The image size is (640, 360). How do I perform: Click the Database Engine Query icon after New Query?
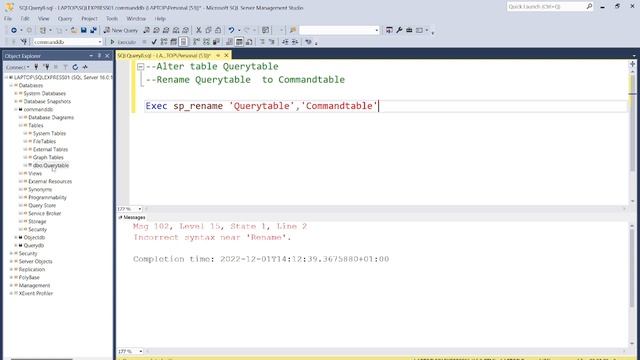(x=146, y=30)
